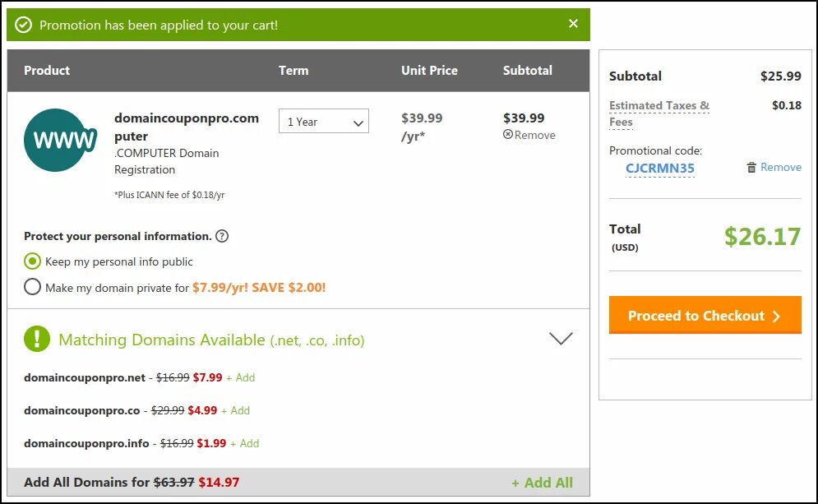Click the teal WWW domain icon
818x504 pixels.
click(x=60, y=140)
